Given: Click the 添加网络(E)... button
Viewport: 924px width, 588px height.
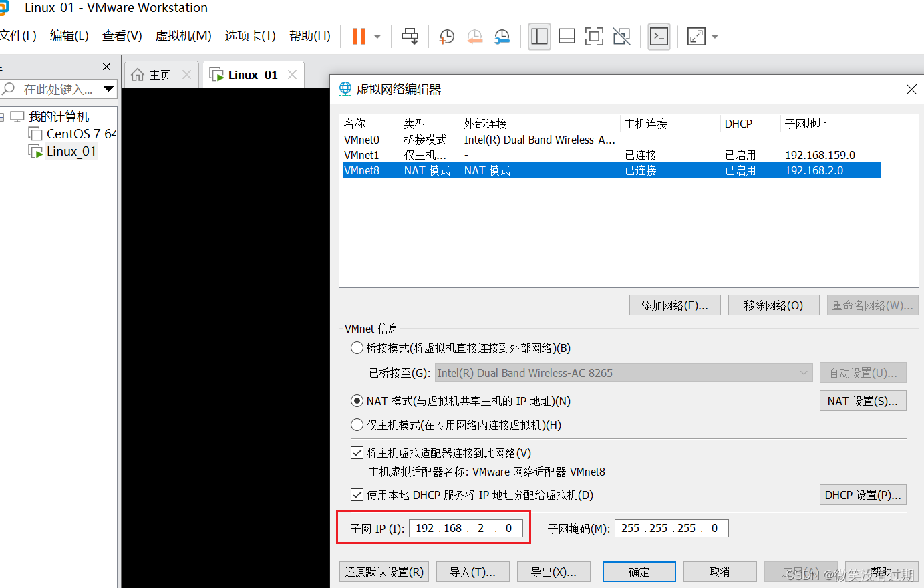Looking at the screenshot, I should point(675,305).
